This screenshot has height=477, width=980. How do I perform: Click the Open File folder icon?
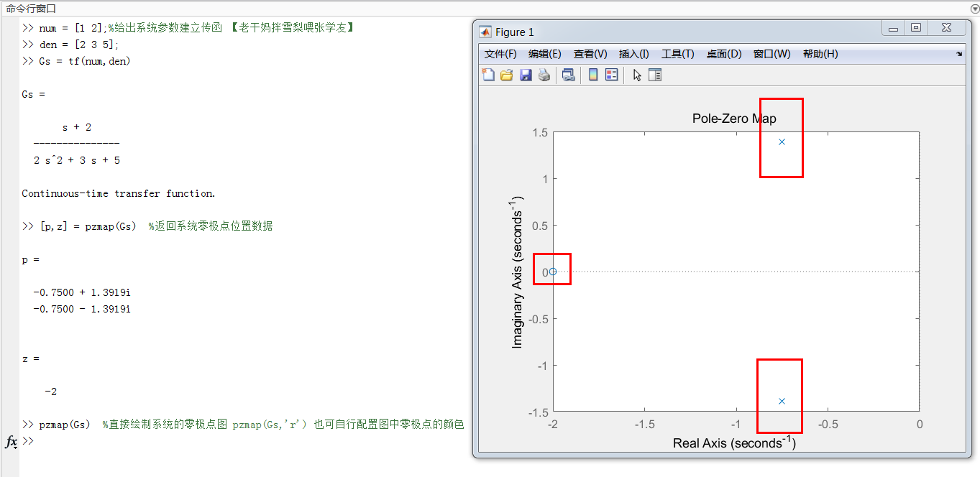pyautogui.click(x=506, y=75)
